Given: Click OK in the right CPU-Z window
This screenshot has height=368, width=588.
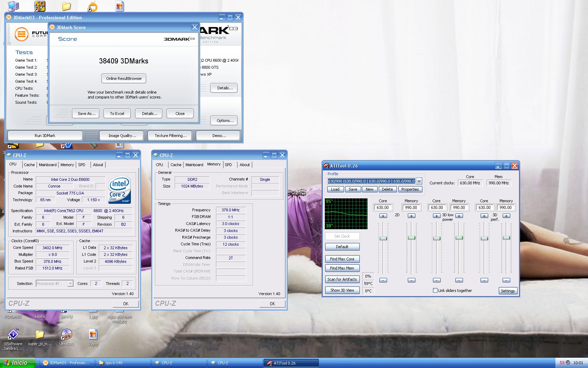Looking at the screenshot, I should tap(272, 304).
